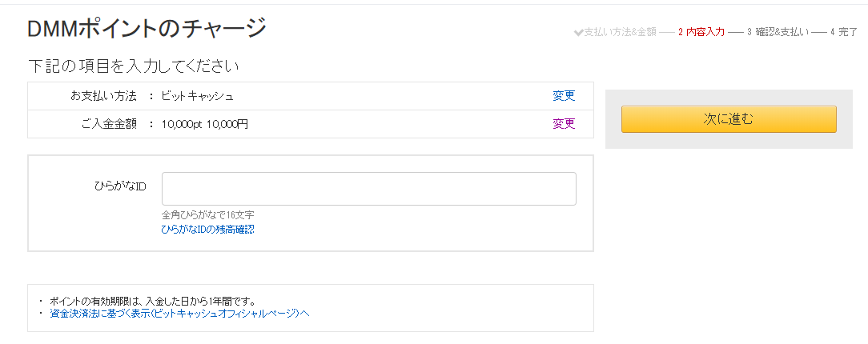Click the 下記の項目を入力してください subtitle
This screenshot has width=868, height=344.
coord(134,66)
